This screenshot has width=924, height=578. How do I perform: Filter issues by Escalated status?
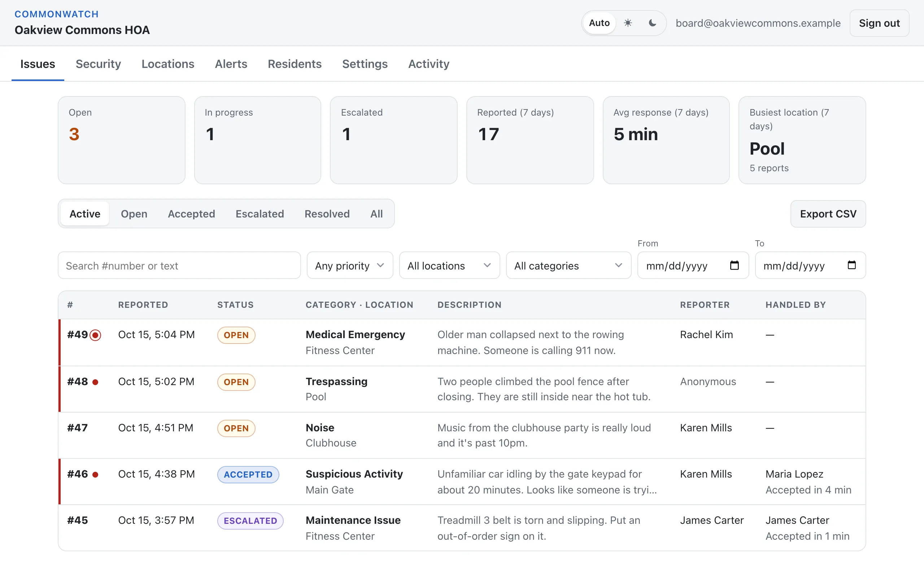click(260, 214)
